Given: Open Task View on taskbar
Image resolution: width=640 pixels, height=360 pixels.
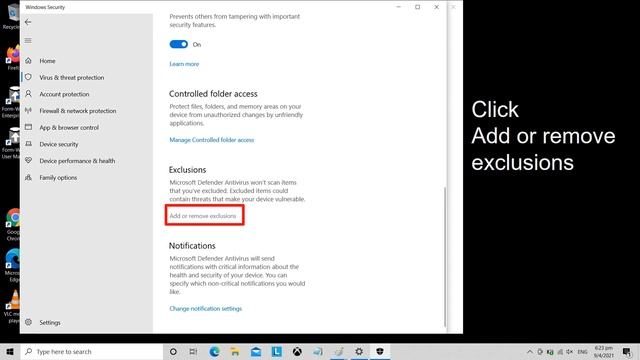Looking at the screenshot, I should 193,351.
